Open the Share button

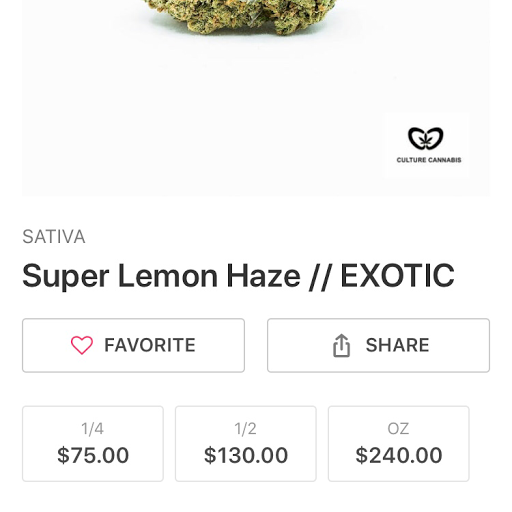(378, 345)
